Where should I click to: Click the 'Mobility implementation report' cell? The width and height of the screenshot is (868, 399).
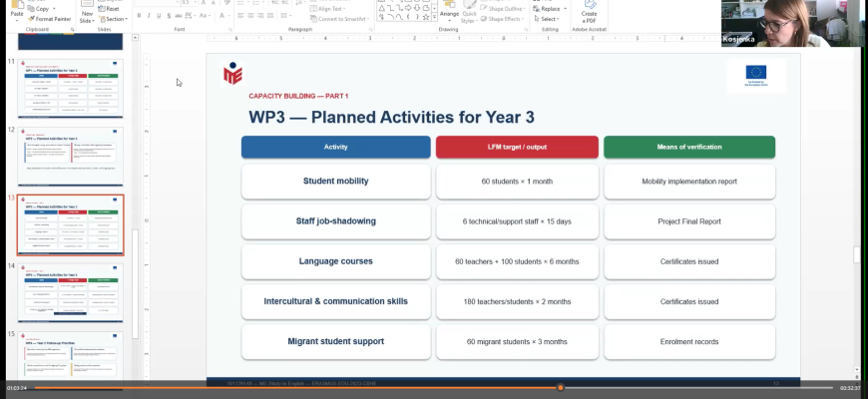(x=689, y=181)
